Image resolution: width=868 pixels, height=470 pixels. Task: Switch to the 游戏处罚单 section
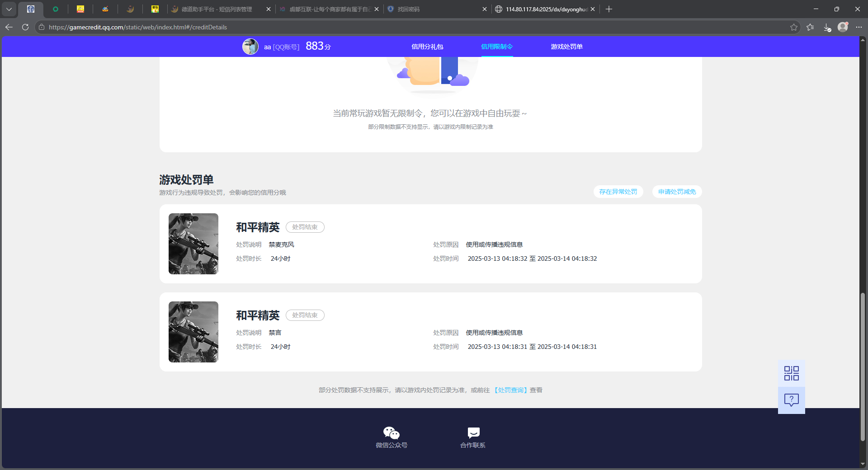(x=566, y=46)
